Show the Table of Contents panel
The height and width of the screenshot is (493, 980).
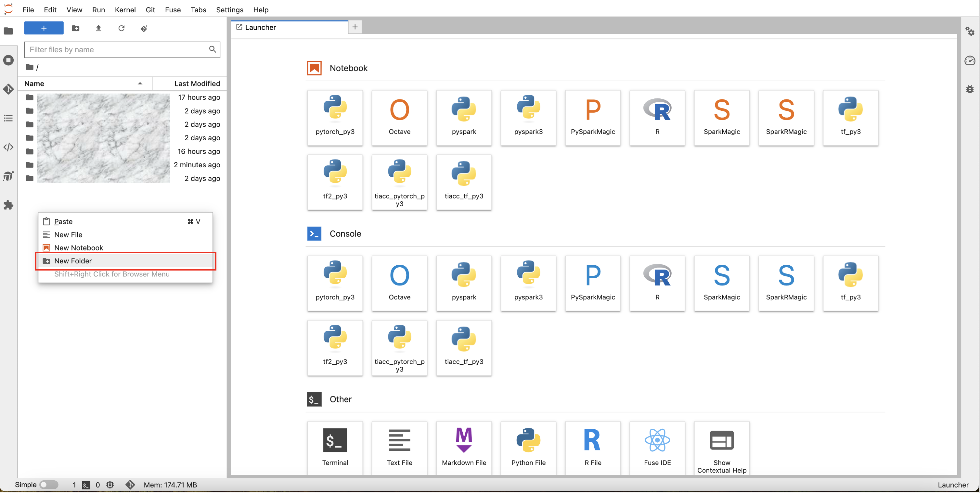point(8,118)
